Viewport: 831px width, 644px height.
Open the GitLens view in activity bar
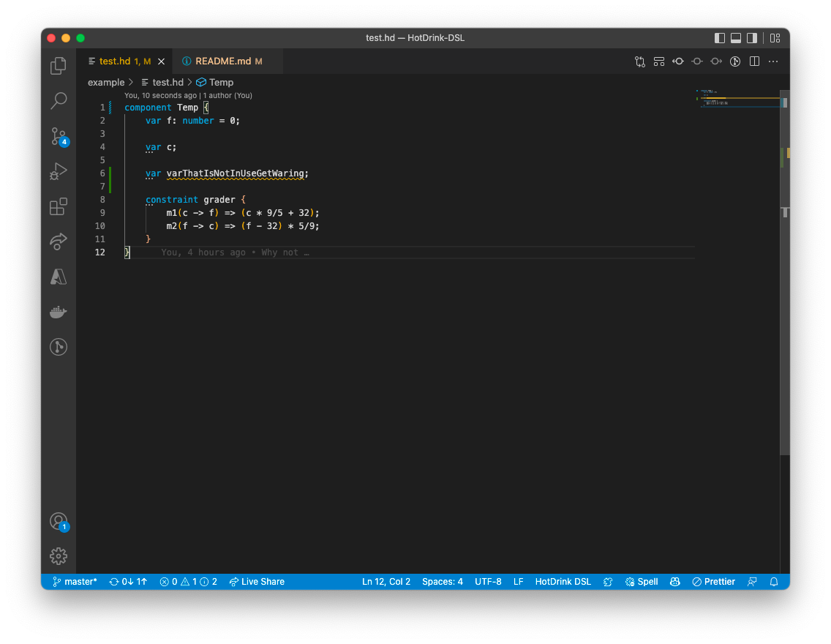59,347
